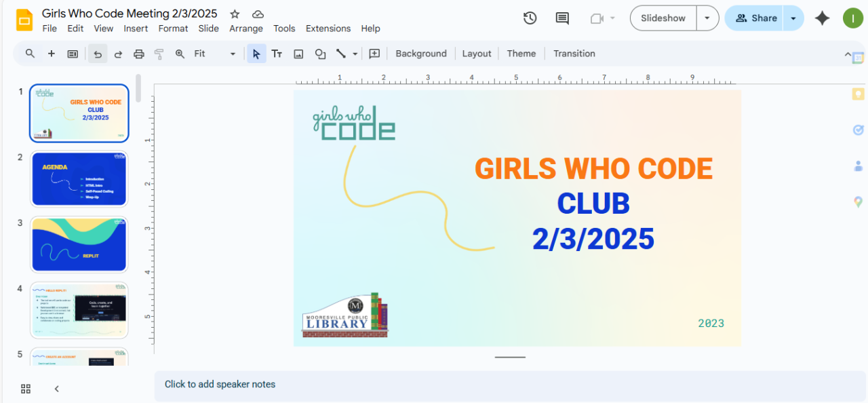Open the Google Slides home icon
The width and height of the screenshot is (868, 403).
(25, 20)
